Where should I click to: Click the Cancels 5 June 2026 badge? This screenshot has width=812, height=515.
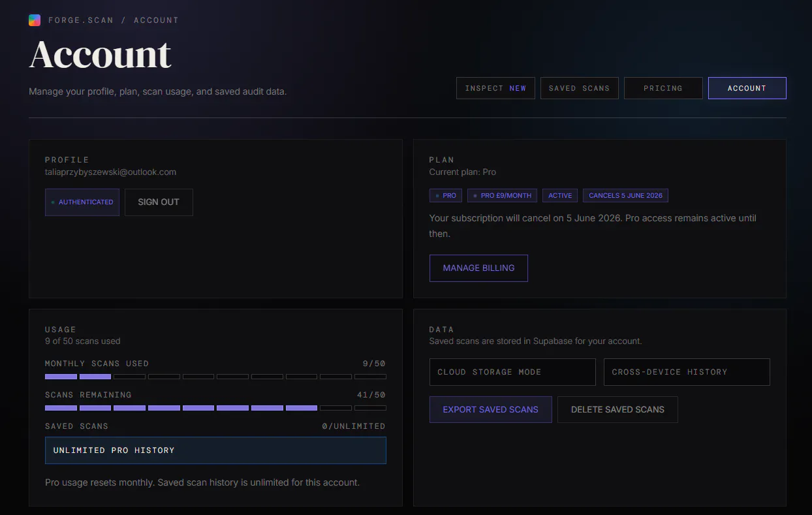[625, 195]
